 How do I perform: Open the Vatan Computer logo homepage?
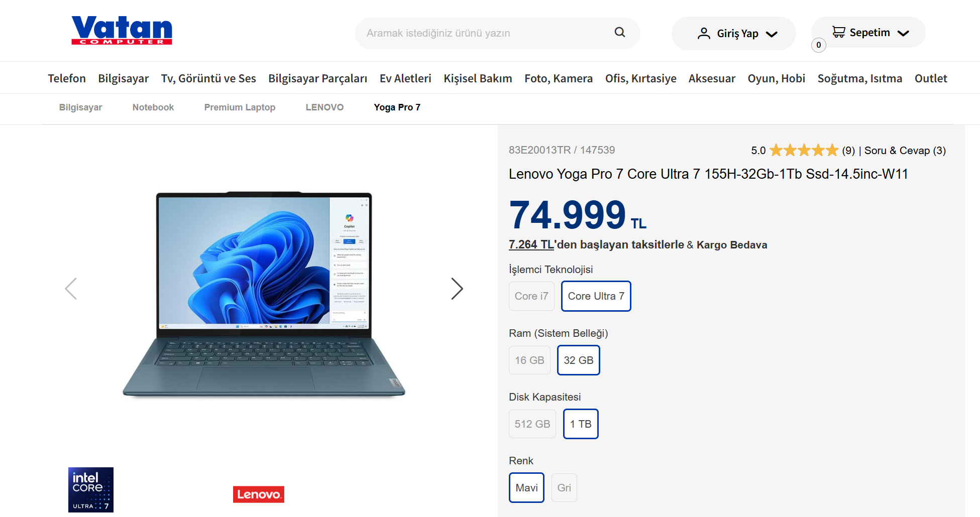(x=122, y=30)
